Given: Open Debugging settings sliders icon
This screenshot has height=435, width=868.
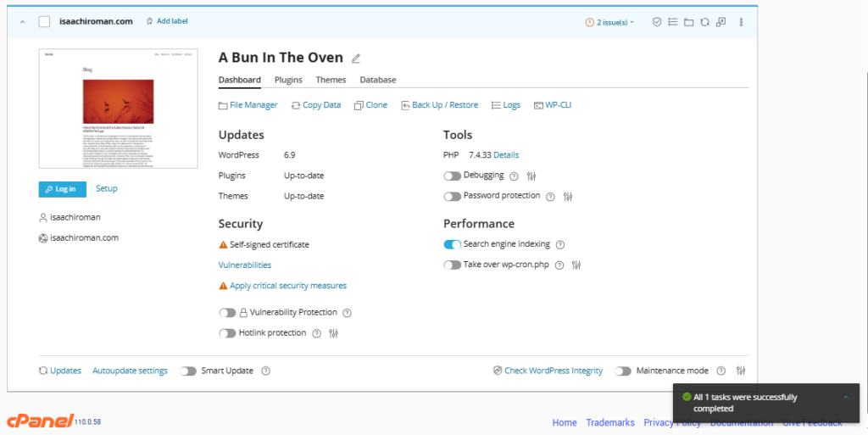Looking at the screenshot, I should point(531,176).
